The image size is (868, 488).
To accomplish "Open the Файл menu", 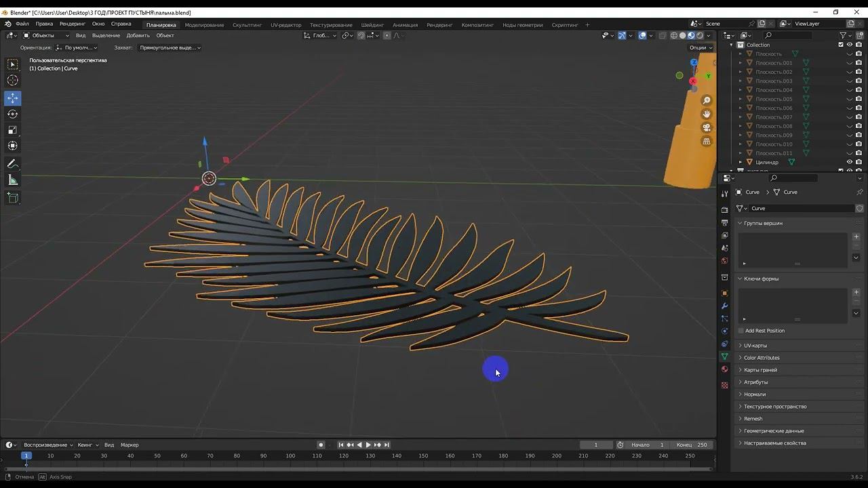I will coord(22,24).
